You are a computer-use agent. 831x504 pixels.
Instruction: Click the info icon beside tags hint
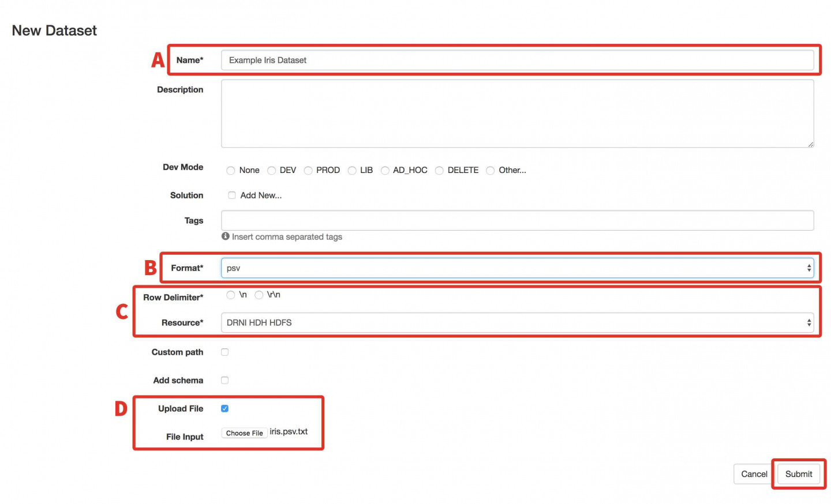(226, 236)
